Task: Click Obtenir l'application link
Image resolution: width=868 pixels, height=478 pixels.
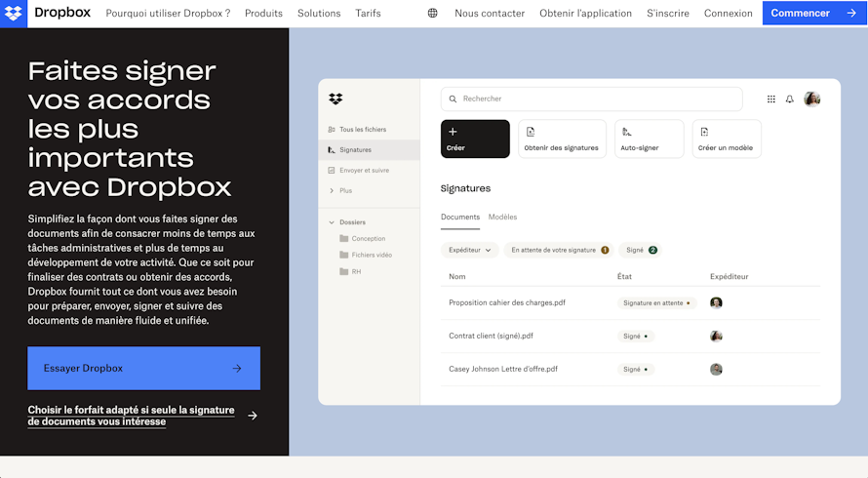Action: coord(586,13)
